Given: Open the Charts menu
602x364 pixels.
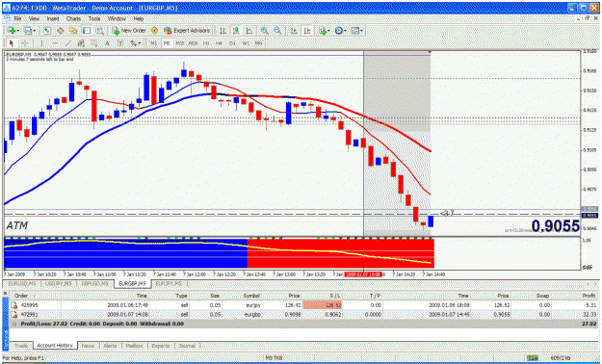Looking at the screenshot, I should (x=73, y=18).
